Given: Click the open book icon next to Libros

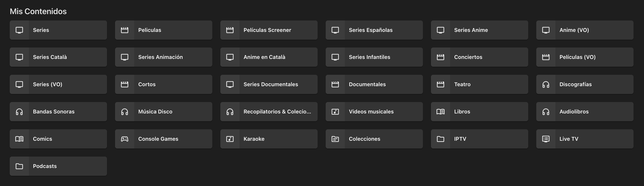Looking at the screenshot, I should [440, 112].
